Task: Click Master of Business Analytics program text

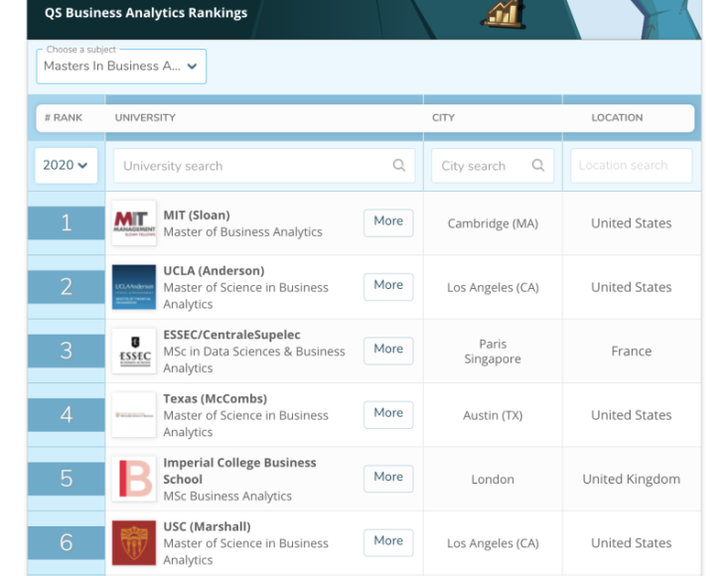Action: [242, 231]
